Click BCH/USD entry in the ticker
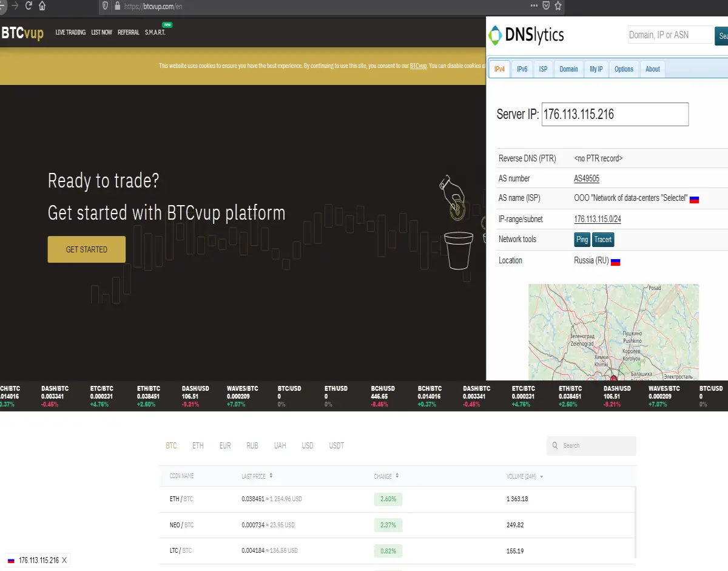The image size is (728, 571). (x=382, y=396)
